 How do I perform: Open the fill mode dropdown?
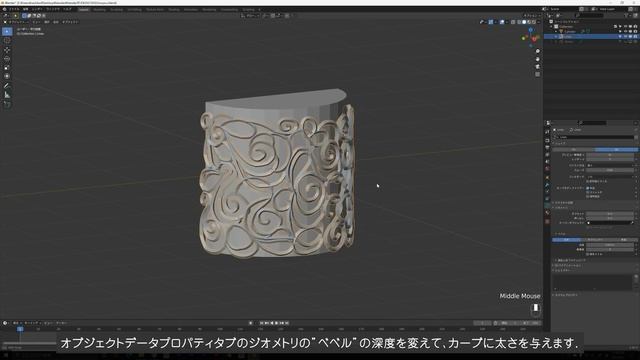coord(610,176)
